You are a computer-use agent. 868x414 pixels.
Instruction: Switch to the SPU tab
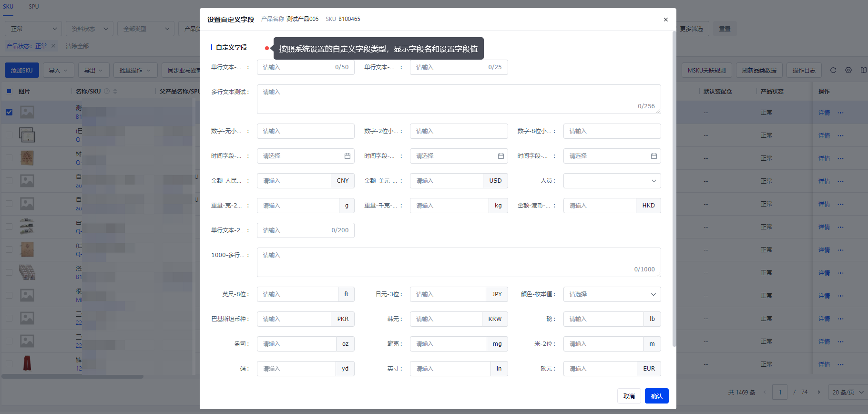[33, 7]
